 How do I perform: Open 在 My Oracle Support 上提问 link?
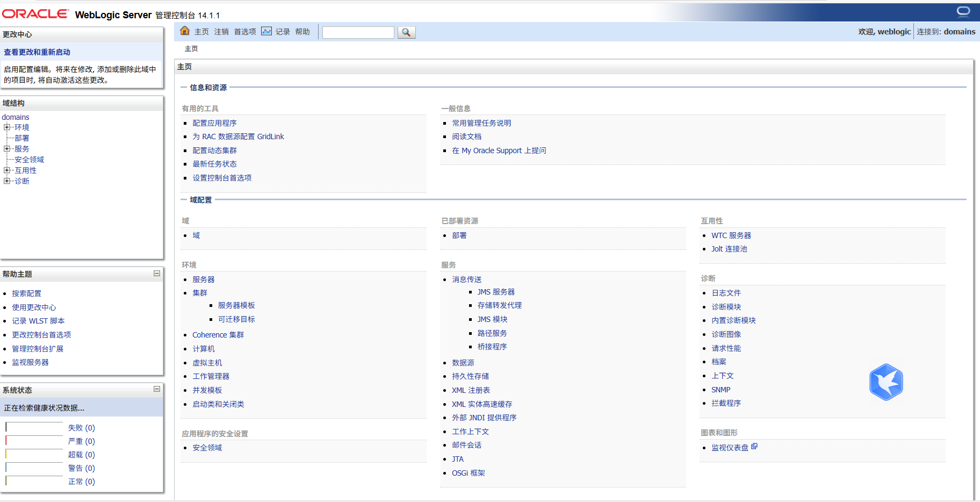pyautogui.click(x=499, y=150)
